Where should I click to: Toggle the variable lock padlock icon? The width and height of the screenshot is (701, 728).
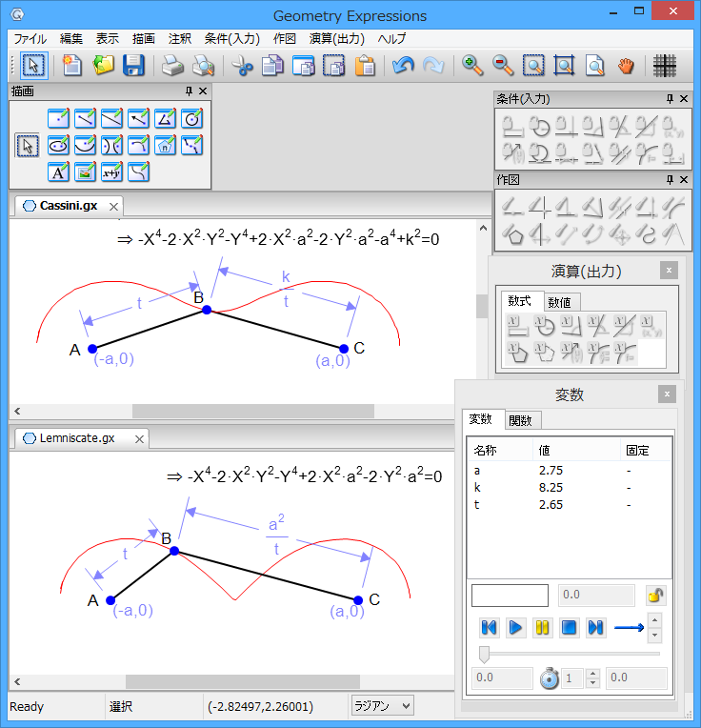(x=655, y=596)
